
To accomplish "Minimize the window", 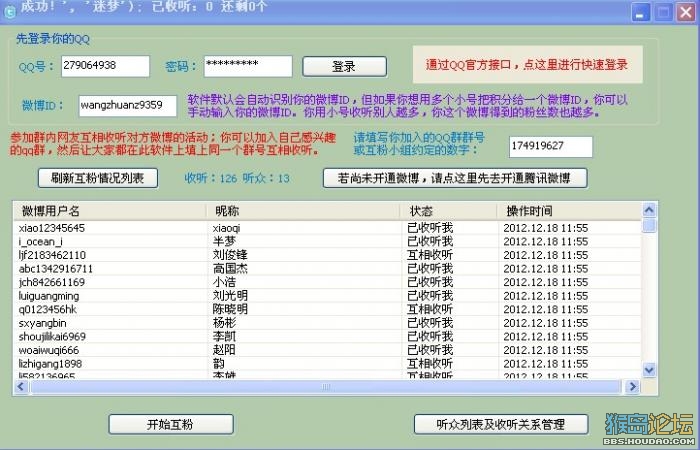I will [x=640, y=12].
